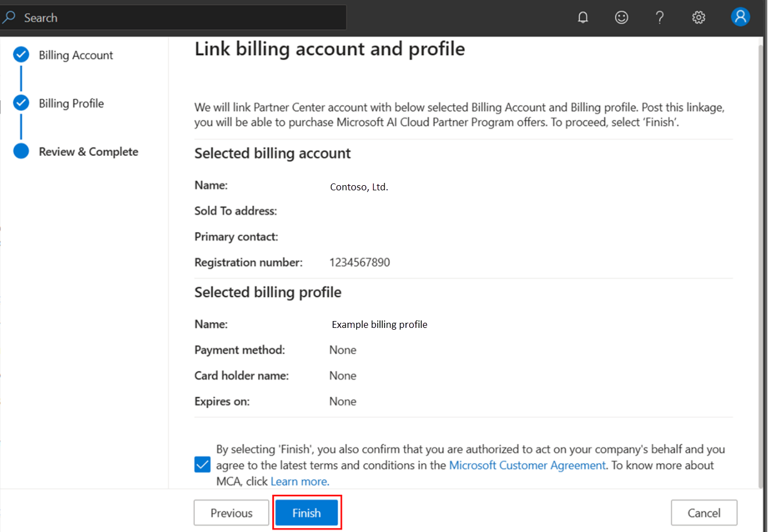Go to the Billing Account step
Screen dimensions: 768x532
coord(76,55)
